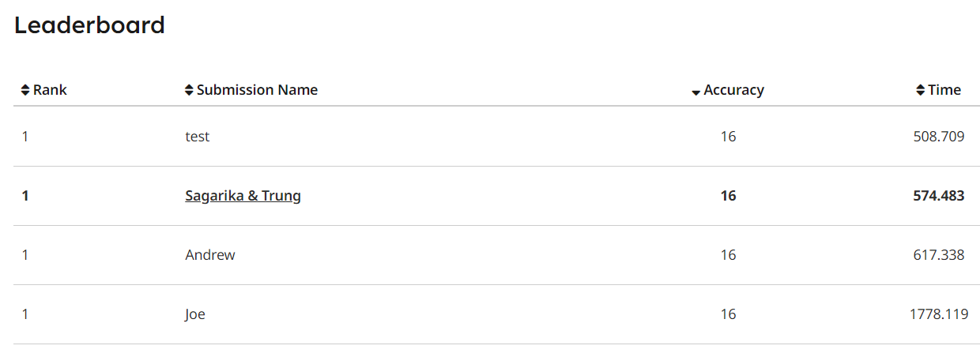Viewport: 980px width, 353px height.
Task: Sort by the Time header text
Action: pyautogui.click(x=944, y=90)
